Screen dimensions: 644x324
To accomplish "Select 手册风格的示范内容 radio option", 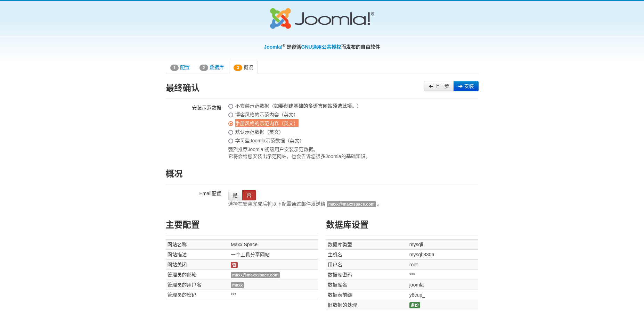I will point(231,124).
